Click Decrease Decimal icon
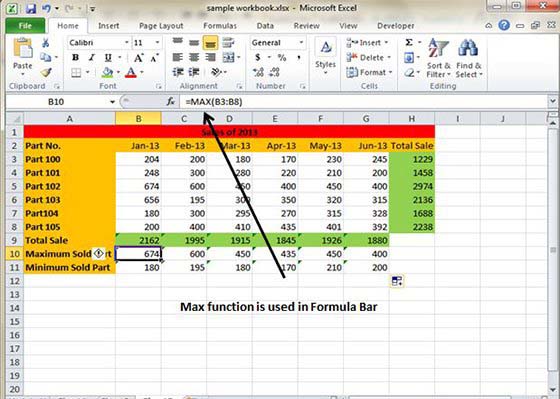 pyautogui.click(x=274, y=73)
